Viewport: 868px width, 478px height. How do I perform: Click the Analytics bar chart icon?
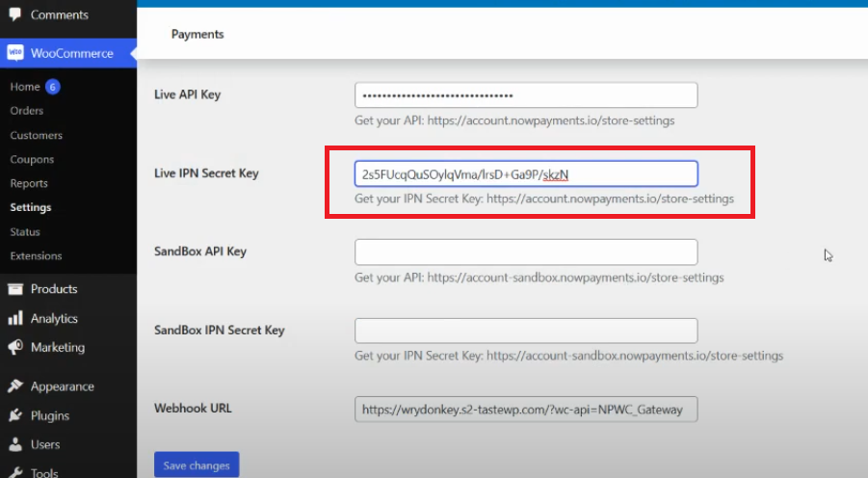pyautogui.click(x=15, y=318)
